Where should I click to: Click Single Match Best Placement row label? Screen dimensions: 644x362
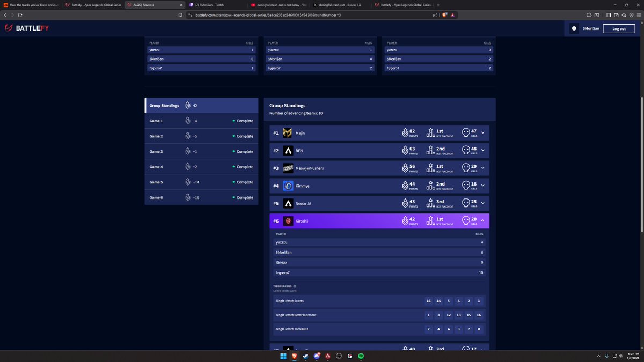point(296,315)
